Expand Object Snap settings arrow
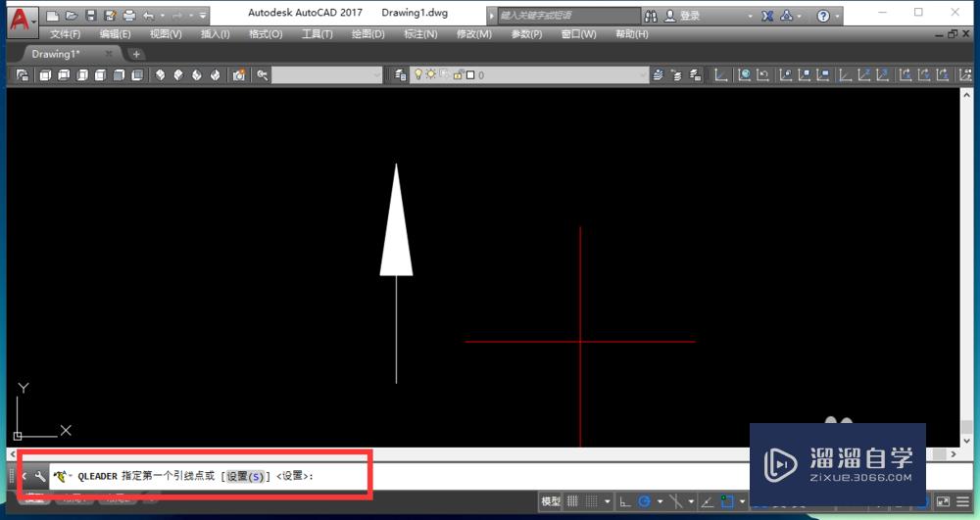The height and width of the screenshot is (520, 980). [743, 501]
